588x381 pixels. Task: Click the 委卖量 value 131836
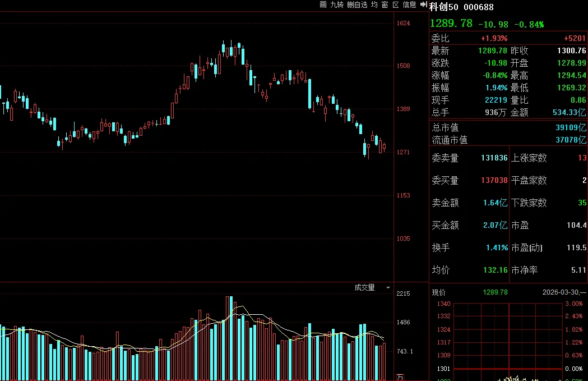coord(494,158)
